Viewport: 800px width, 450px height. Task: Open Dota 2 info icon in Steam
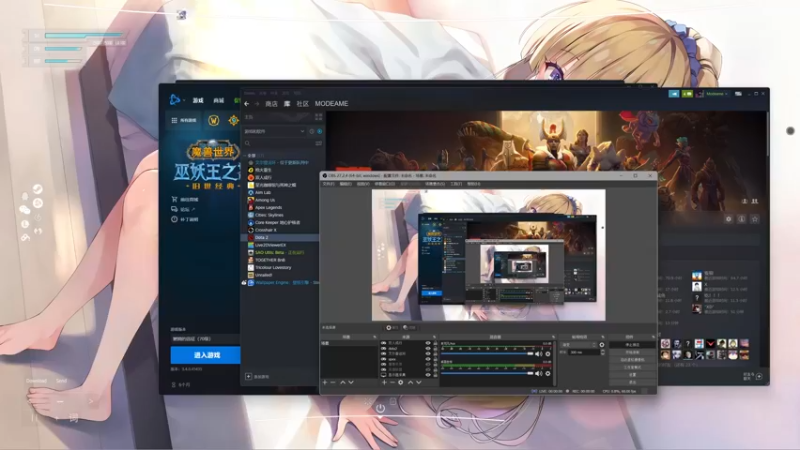pos(741,219)
